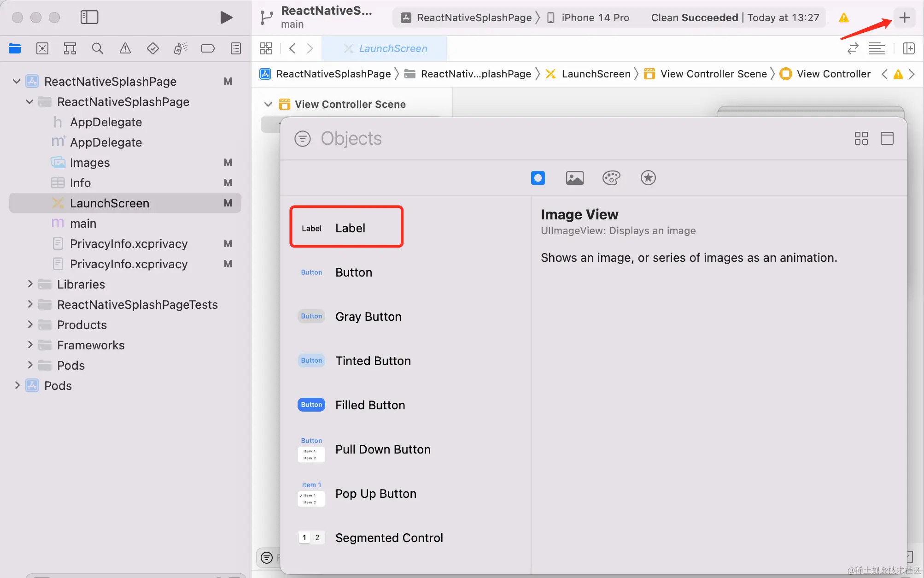
Task: Choose Filled Button from objects list
Action: [x=370, y=405]
